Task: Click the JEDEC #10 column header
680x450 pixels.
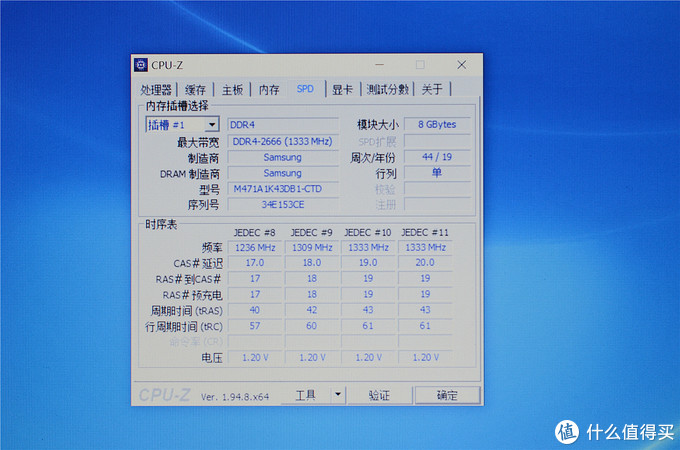Action: [x=368, y=233]
